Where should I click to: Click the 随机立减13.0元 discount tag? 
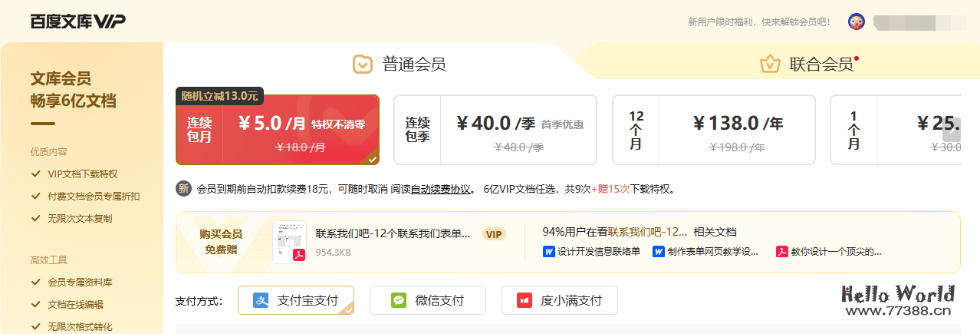click(220, 96)
